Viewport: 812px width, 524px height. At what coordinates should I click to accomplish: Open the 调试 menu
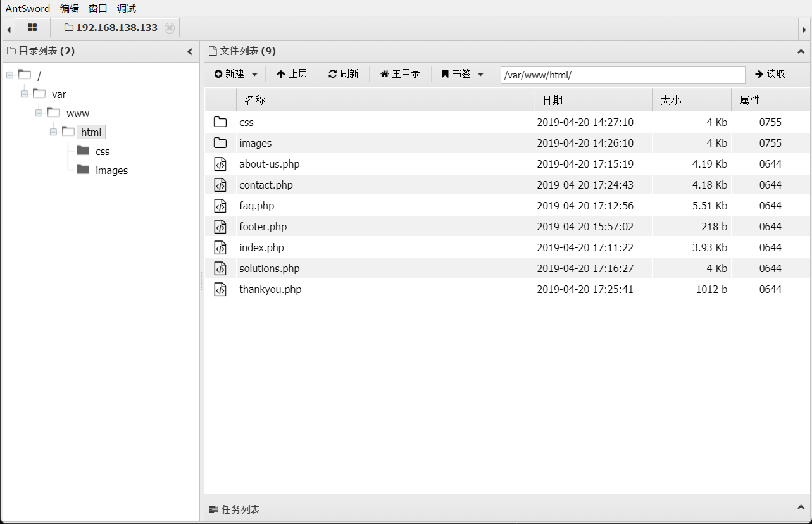tap(127, 8)
